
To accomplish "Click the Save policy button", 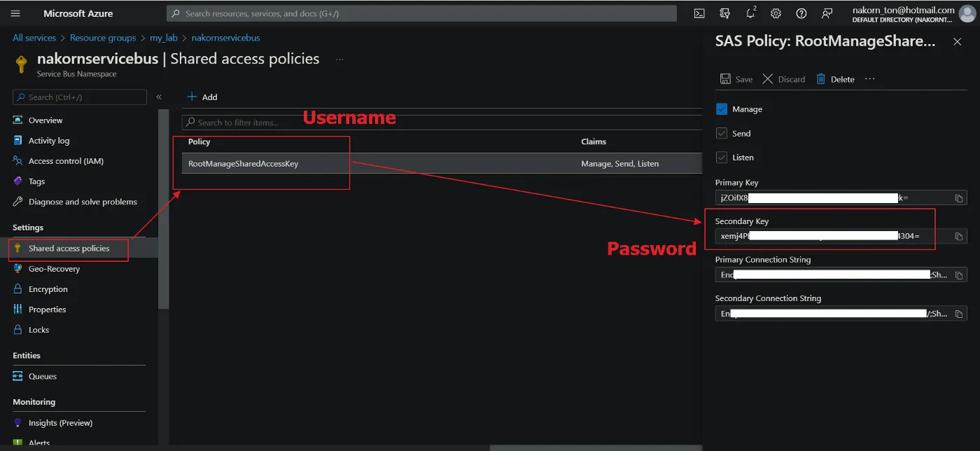I will [x=736, y=79].
